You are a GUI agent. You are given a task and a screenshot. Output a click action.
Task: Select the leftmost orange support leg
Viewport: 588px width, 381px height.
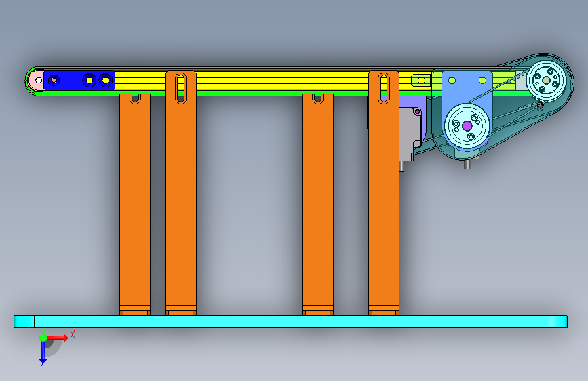tap(135, 204)
